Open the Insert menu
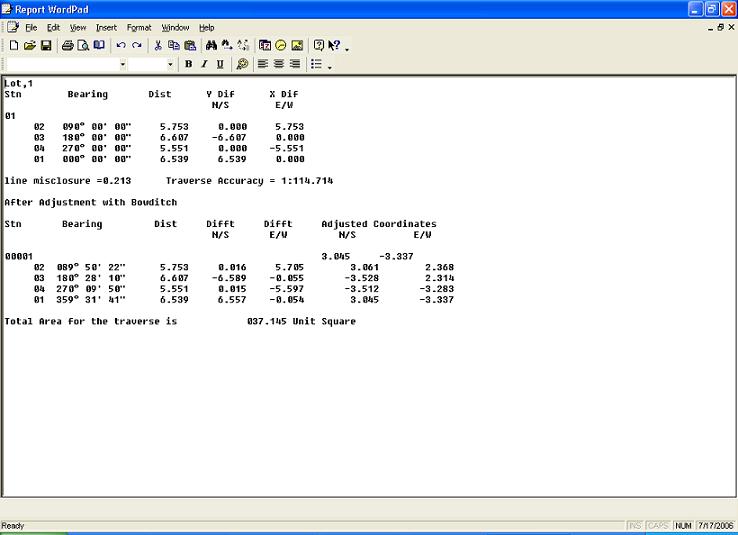This screenshot has width=738, height=535. 106,28
